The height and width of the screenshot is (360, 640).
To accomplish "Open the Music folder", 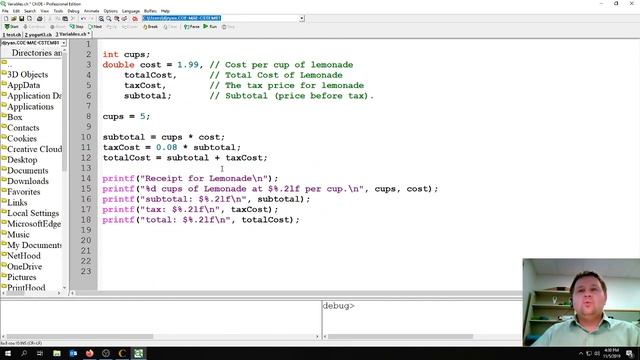I will (18, 234).
